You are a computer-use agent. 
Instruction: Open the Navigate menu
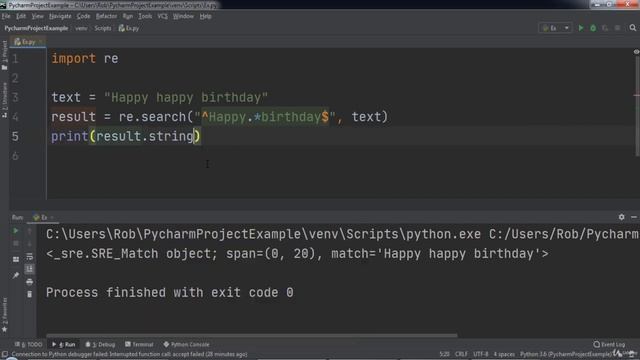60,16
